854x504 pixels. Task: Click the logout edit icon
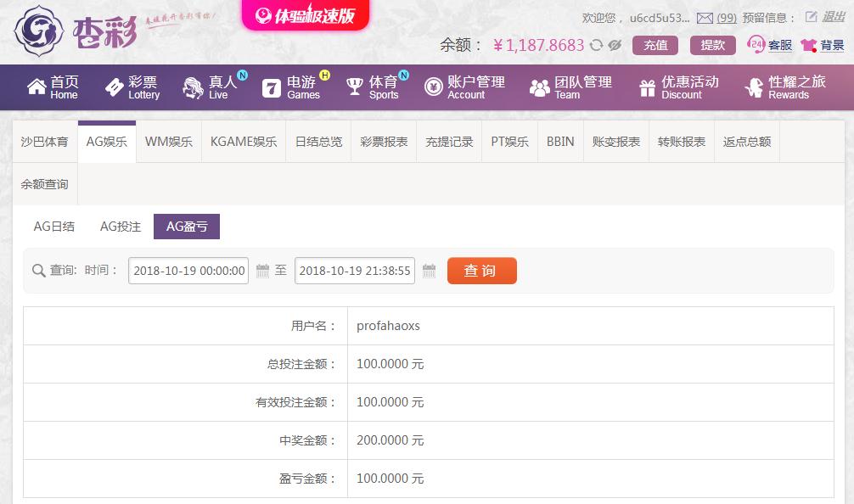[811, 17]
